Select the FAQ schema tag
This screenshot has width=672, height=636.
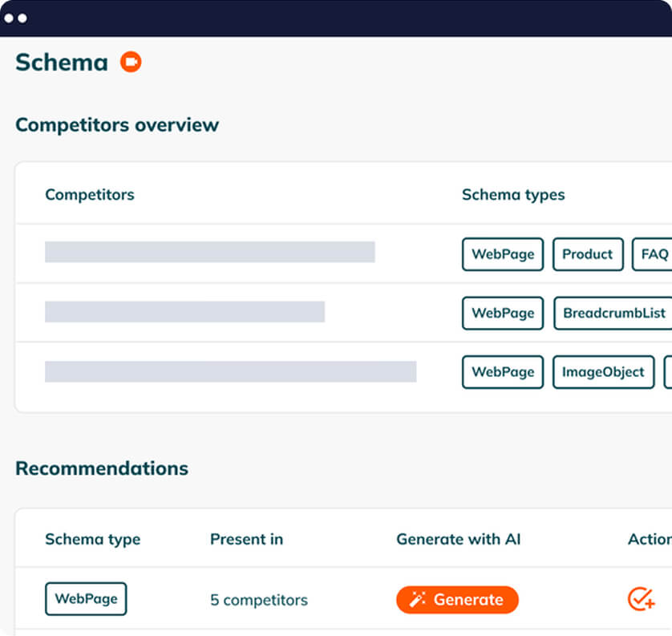tap(652, 254)
